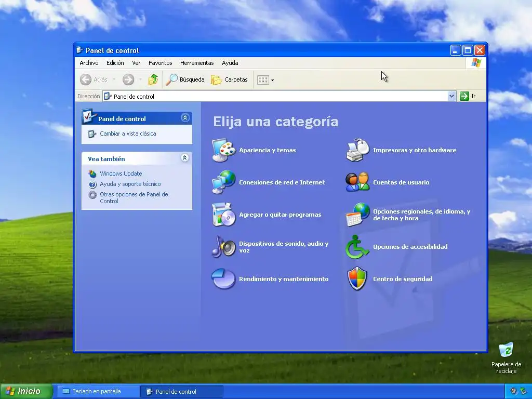Viewport: 532px width, 399px height.
Task: Go up one folder level with the Up icon
Action: tap(153, 79)
